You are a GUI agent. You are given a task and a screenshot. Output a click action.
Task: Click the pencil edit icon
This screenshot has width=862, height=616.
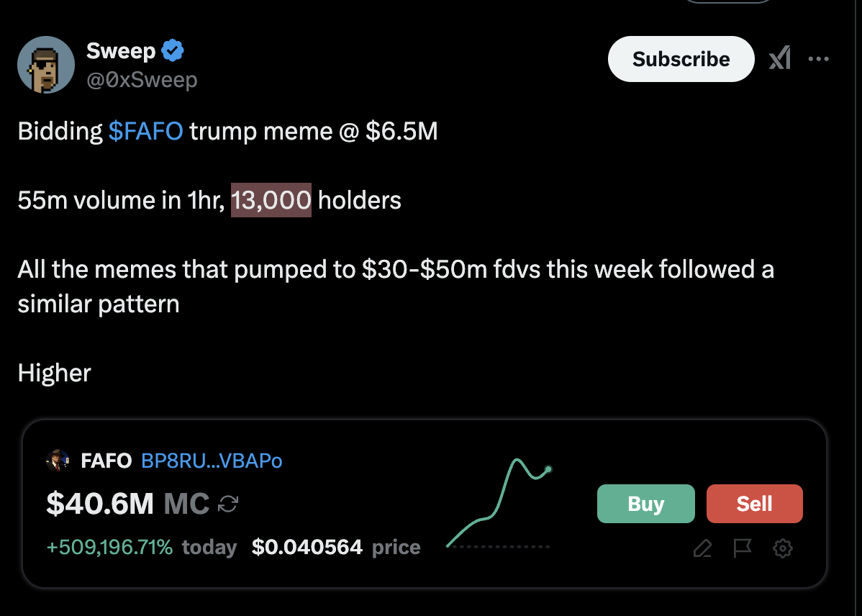pos(702,548)
